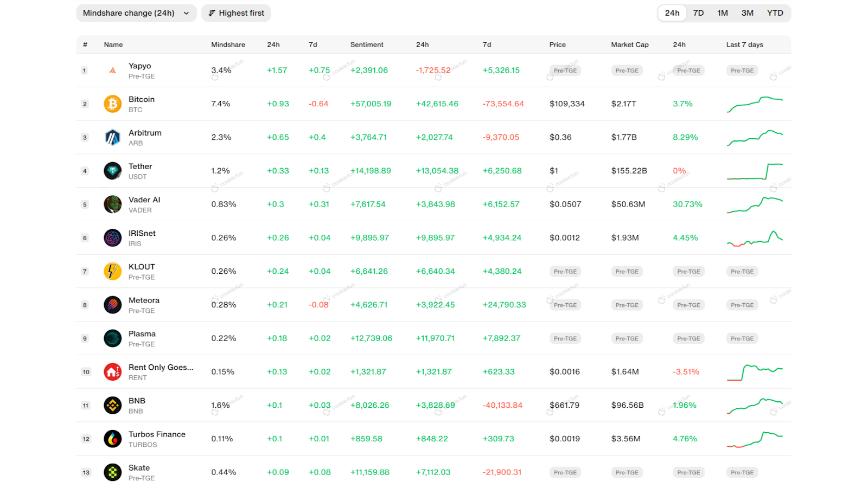Click the Pre-TGE market cap badge for KLOUT
This screenshot has height=488, width=868.
pos(627,272)
